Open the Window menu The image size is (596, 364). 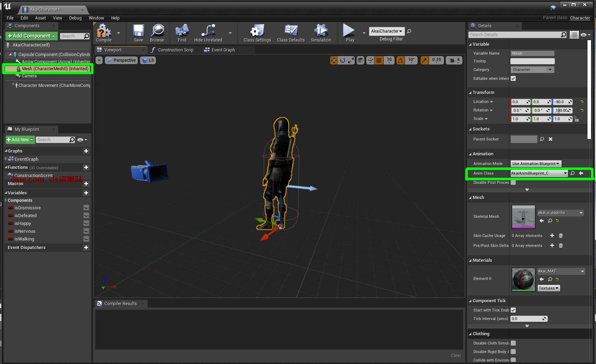96,18
